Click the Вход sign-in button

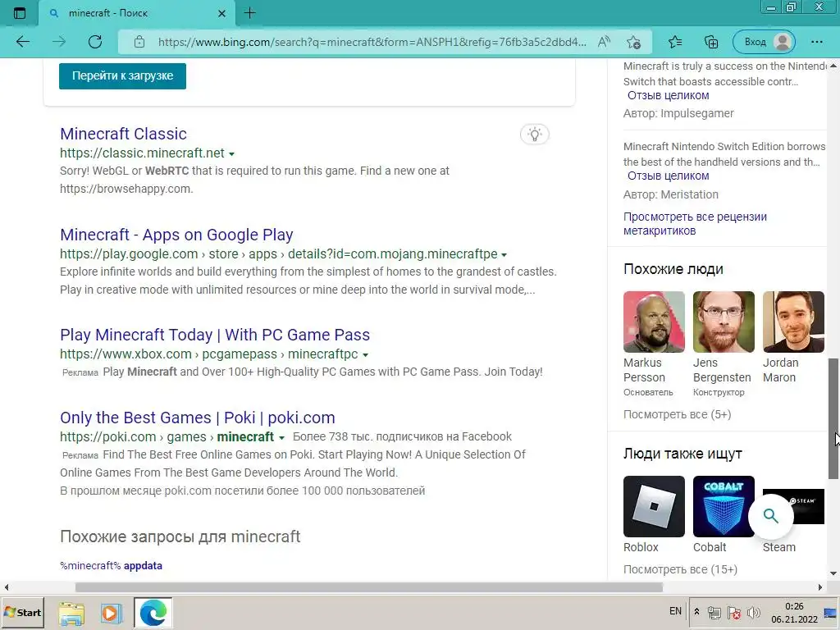coord(765,42)
